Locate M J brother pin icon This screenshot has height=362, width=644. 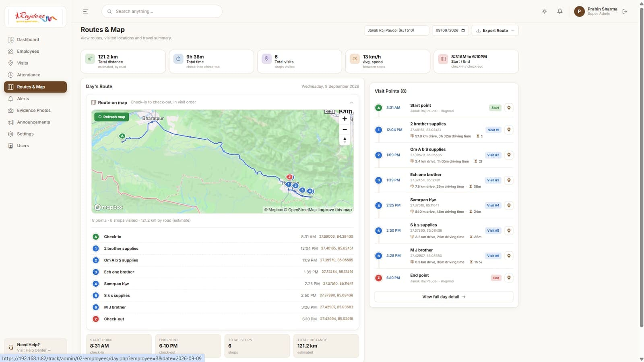click(x=509, y=256)
